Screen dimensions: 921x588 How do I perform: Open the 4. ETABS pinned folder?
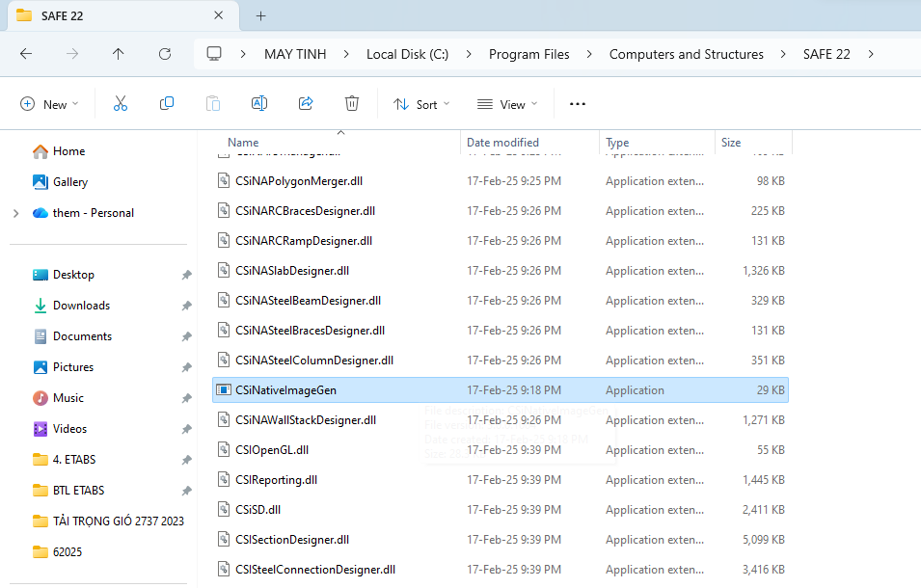coord(73,460)
